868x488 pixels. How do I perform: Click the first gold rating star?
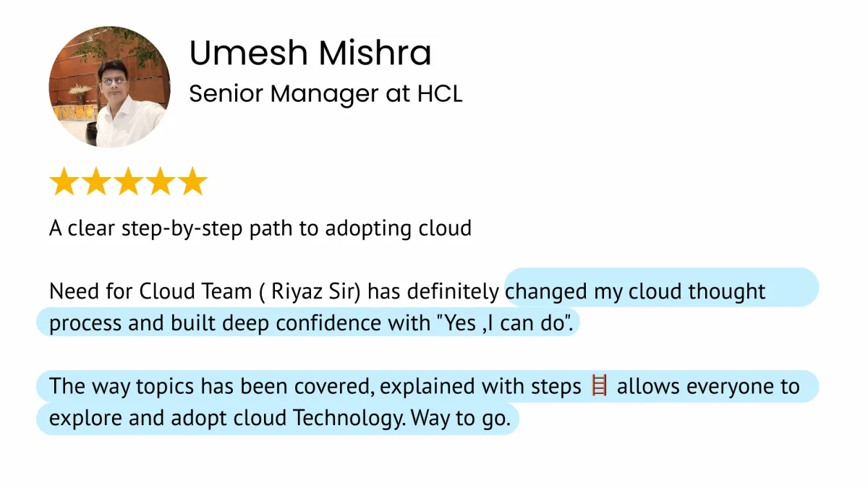coord(64,182)
